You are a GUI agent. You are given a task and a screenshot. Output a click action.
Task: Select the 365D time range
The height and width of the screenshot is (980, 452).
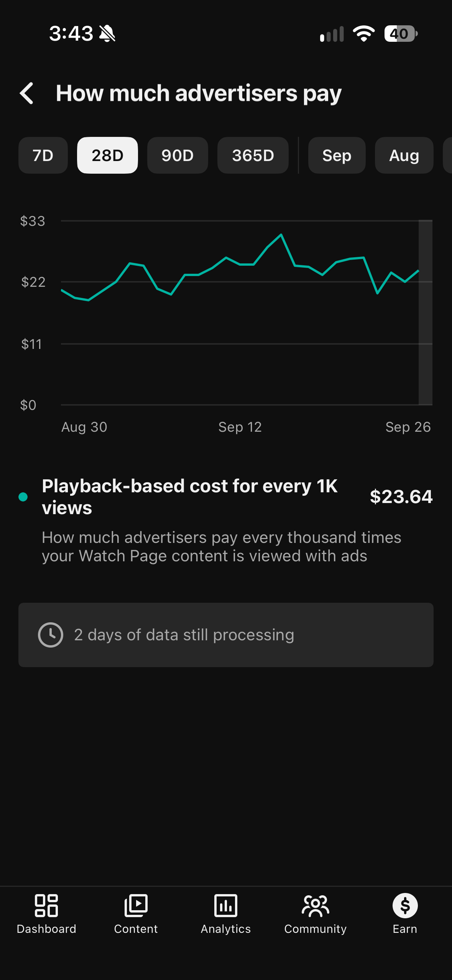253,155
